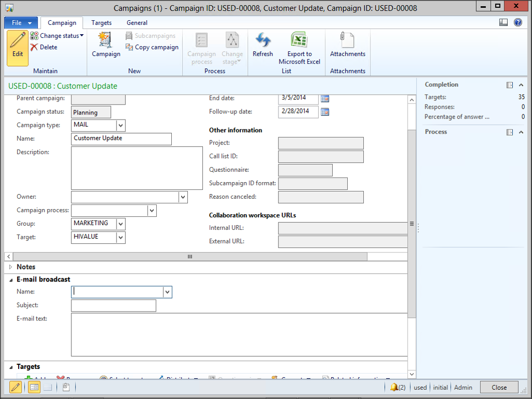Switch to the Targets ribbon tab
This screenshot has width=532, height=399.
101,23
